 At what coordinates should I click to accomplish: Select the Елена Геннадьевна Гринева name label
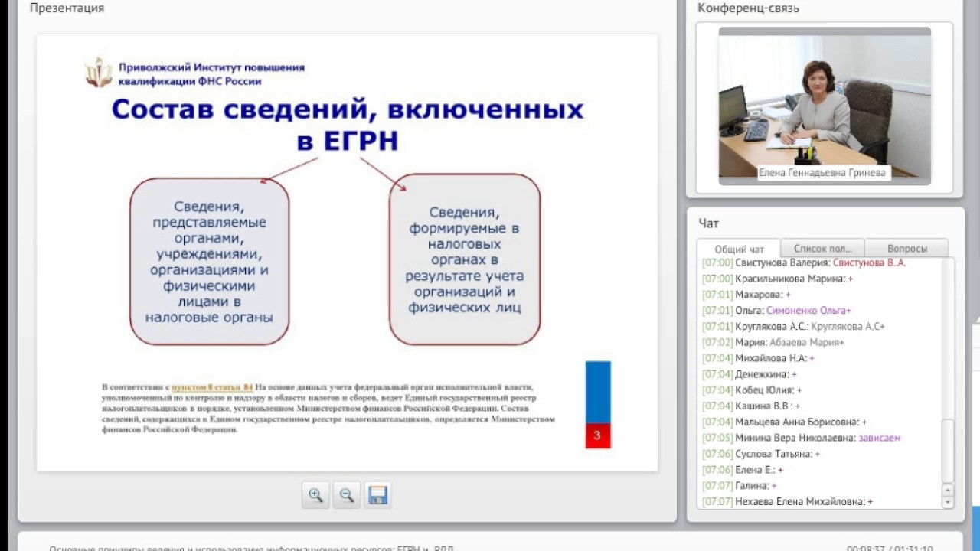pos(822,173)
